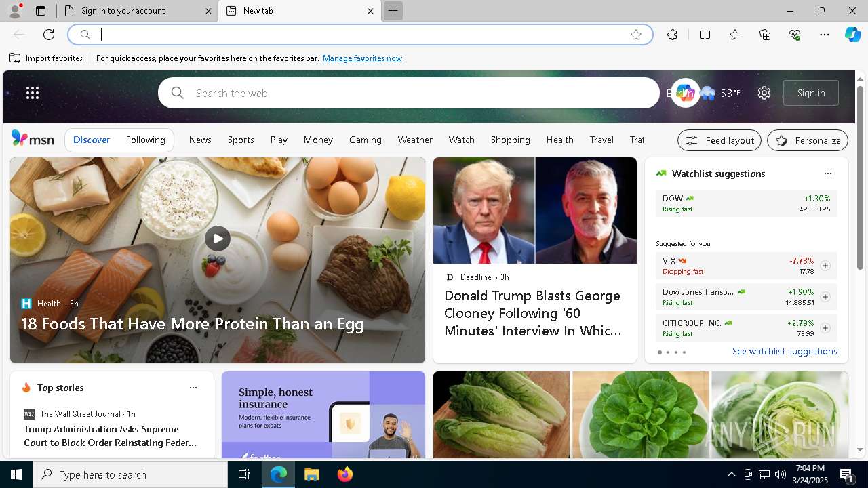Launch Firefox from taskbar
The image size is (868, 488).
345,474
